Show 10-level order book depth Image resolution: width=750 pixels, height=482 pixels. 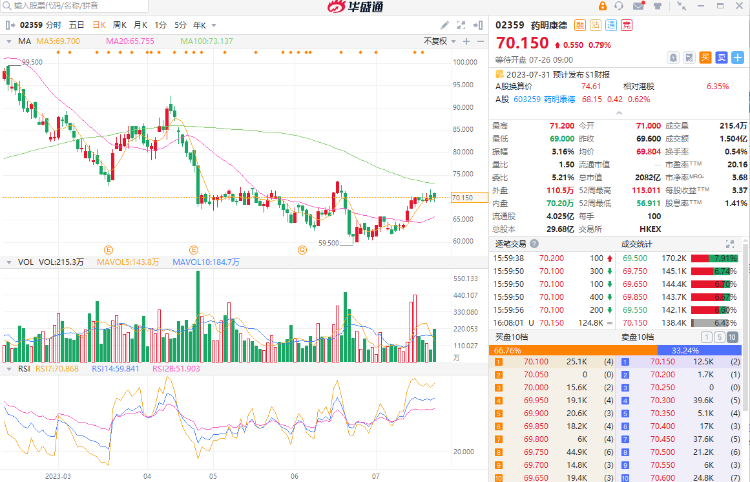click(732, 337)
